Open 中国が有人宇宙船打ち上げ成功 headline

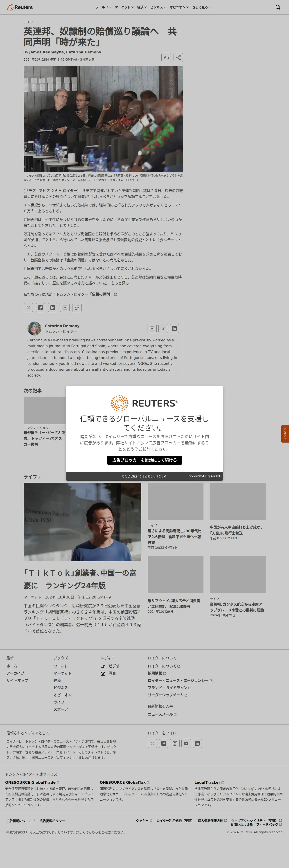236,530
